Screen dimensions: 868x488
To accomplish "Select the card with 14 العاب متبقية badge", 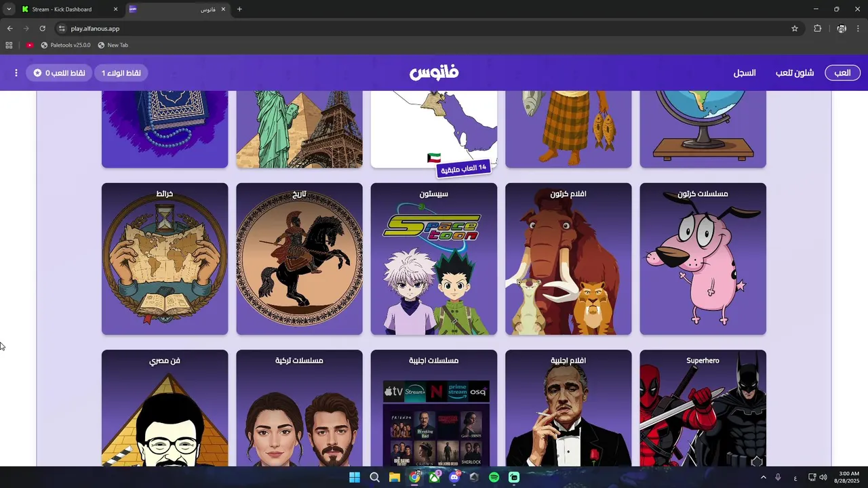I will click(x=434, y=129).
